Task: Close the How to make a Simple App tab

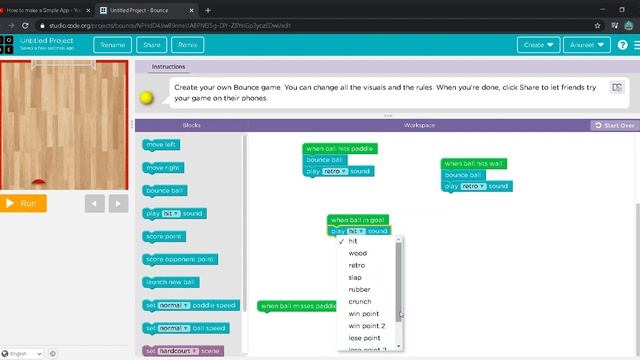Action: [x=88, y=10]
